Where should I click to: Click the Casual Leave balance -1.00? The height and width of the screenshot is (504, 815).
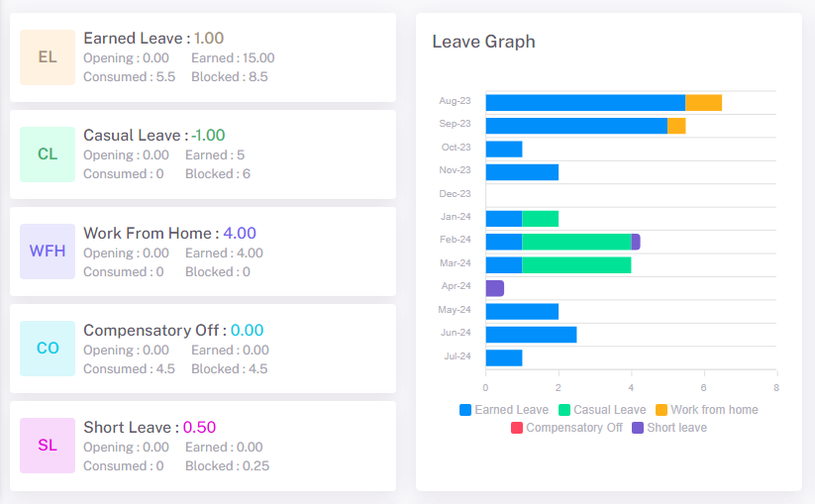click(208, 136)
